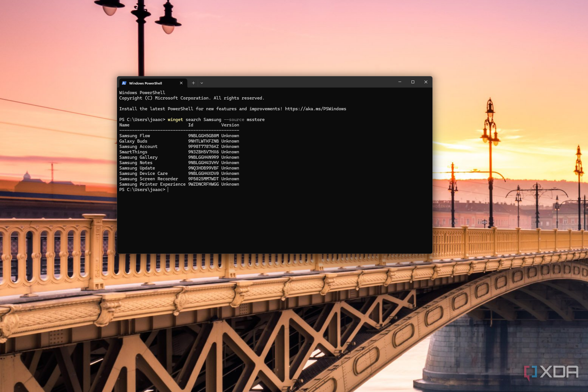Click the 'Version' column header
Image resolution: width=588 pixels, height=392 pixels.
click(230, 125)
